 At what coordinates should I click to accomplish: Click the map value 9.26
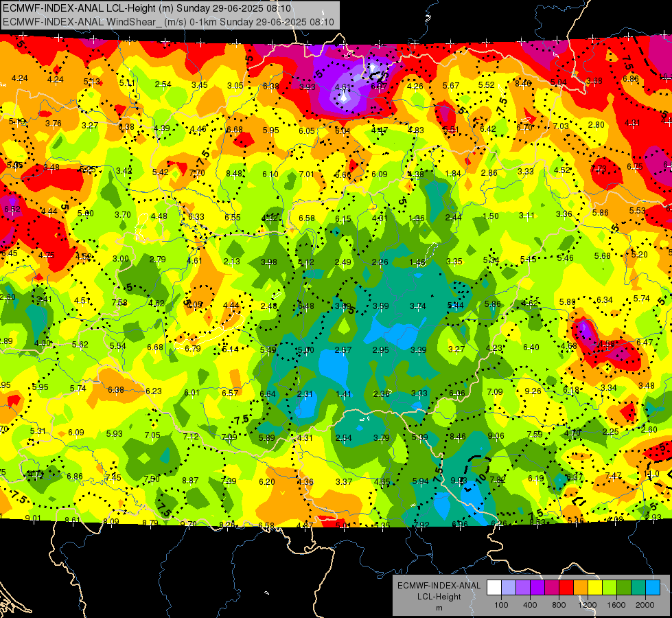(533, 391)
